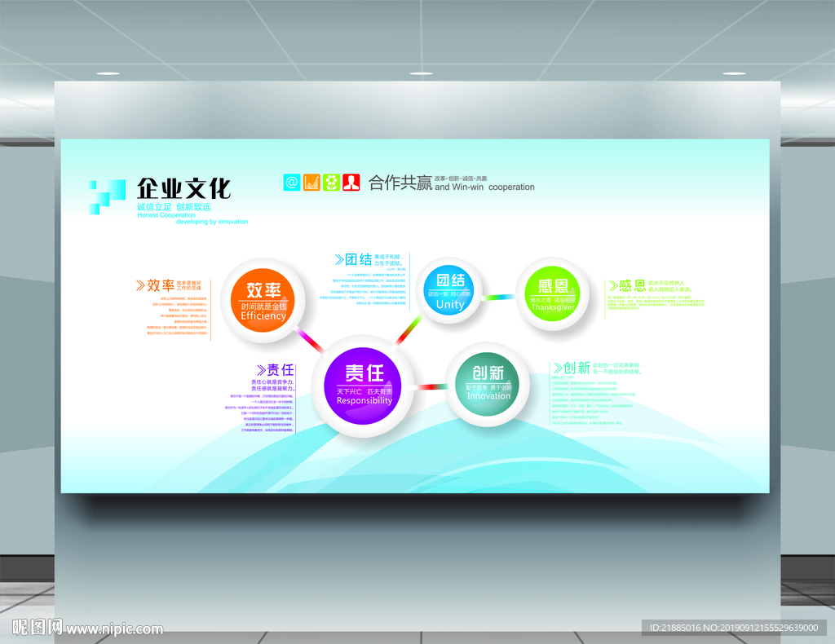Click the purple 责任 section heading

pyautogui.click(x=281, y=370)
